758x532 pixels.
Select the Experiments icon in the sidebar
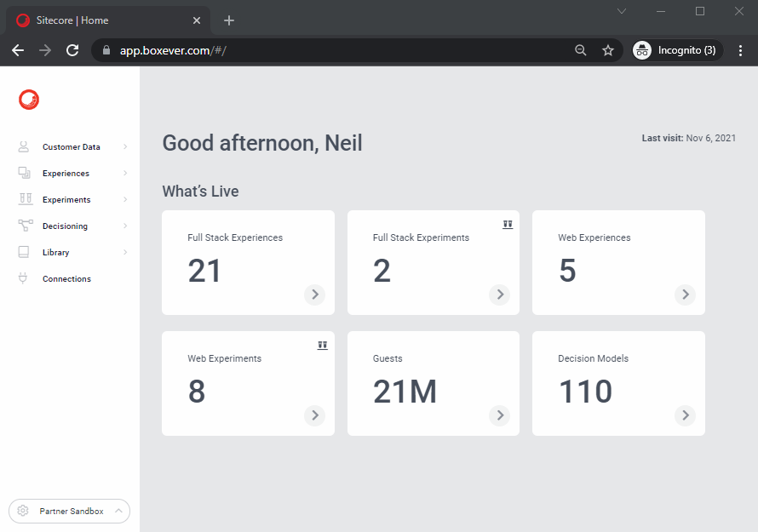tap(23, 199)
